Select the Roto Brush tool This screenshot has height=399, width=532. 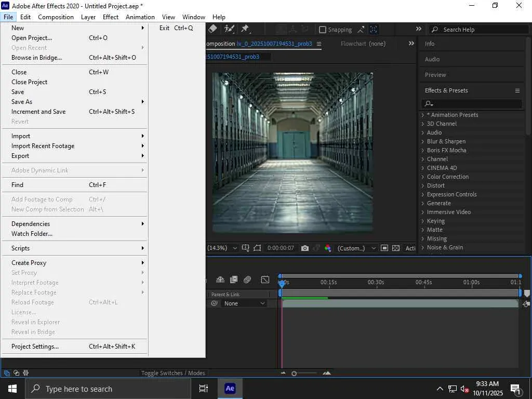click(229, 29)
